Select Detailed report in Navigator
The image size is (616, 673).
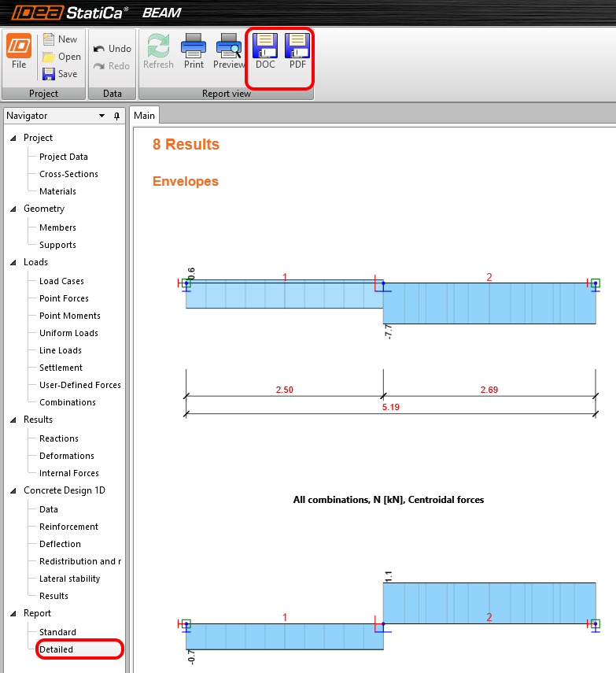coord(56,649)
